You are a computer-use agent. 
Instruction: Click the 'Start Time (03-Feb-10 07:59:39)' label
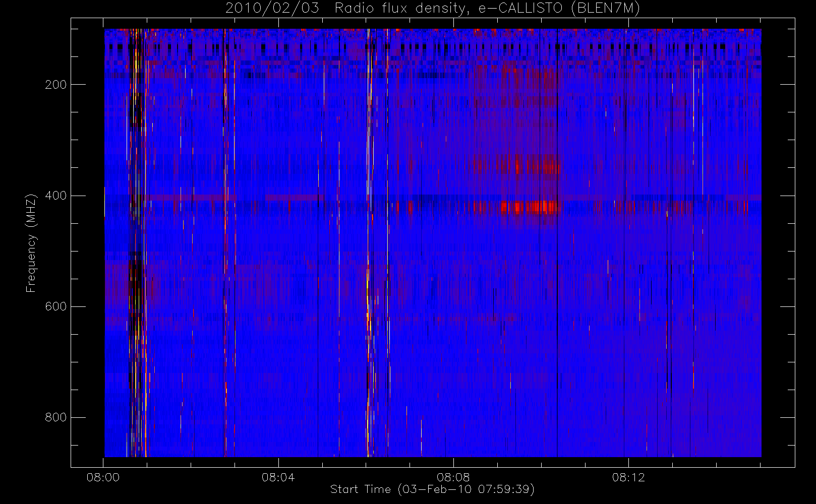[x=432, y=489]
